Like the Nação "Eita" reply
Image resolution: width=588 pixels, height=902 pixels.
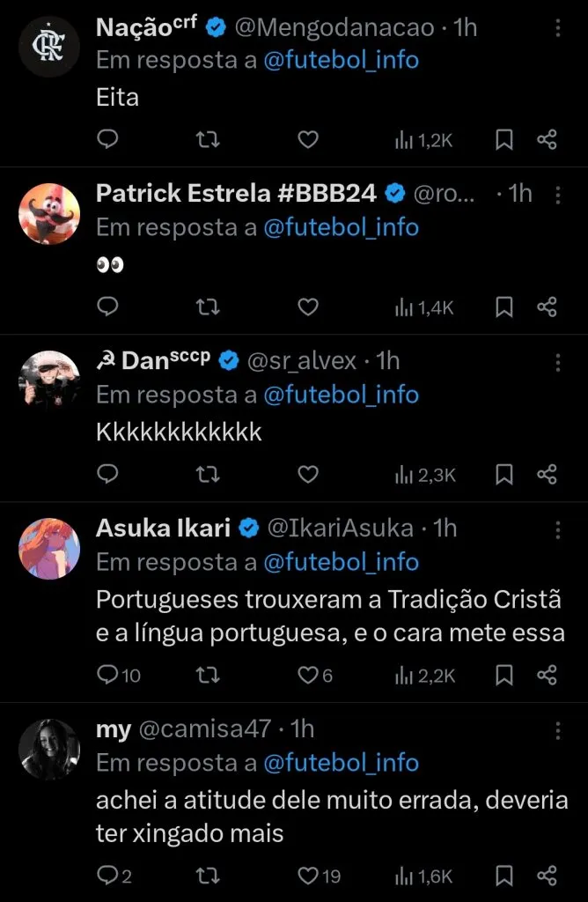(x=307, y=139)
